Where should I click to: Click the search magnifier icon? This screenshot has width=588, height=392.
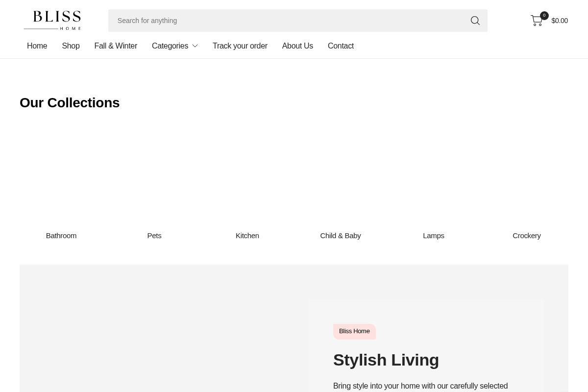[x=475, y=21]
